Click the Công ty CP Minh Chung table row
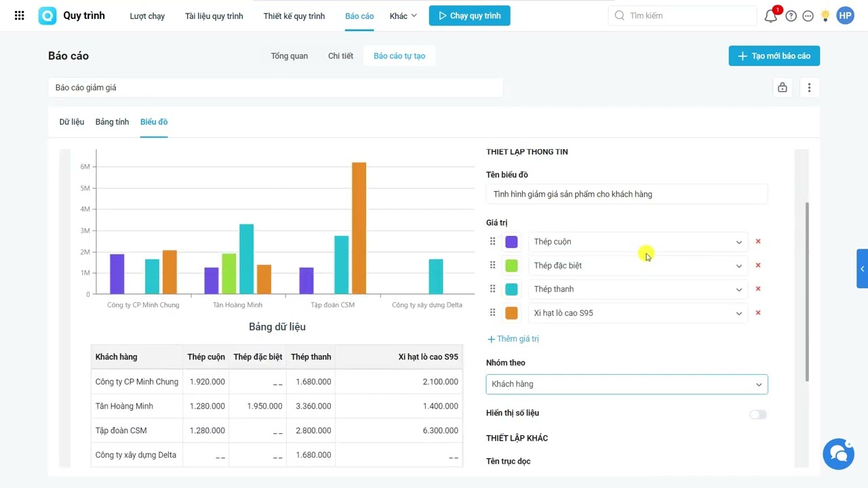This screenshot has width=868, height=488. click(x=277, y=382)
